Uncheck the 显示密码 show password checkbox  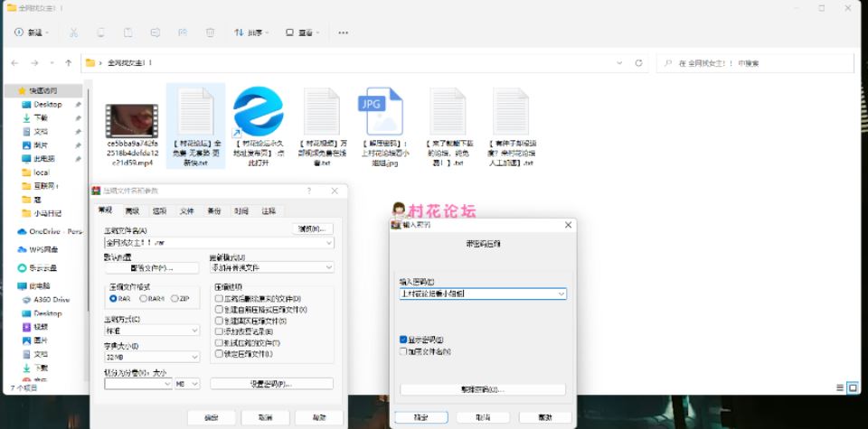pos(403,340)
